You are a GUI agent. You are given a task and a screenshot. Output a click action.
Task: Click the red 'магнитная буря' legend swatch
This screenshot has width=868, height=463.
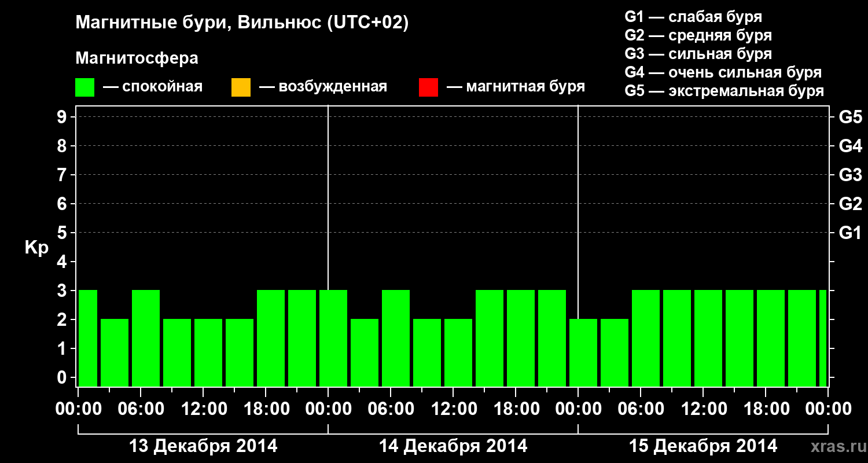pos(428,87)
